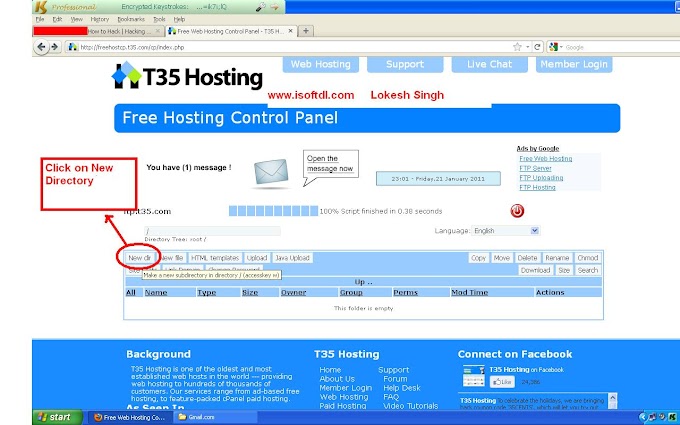Image resolution: width=680 pixels, height=425 pixels.
Task: Open the Web Hosting nav tab
Action: coord(320,64)
